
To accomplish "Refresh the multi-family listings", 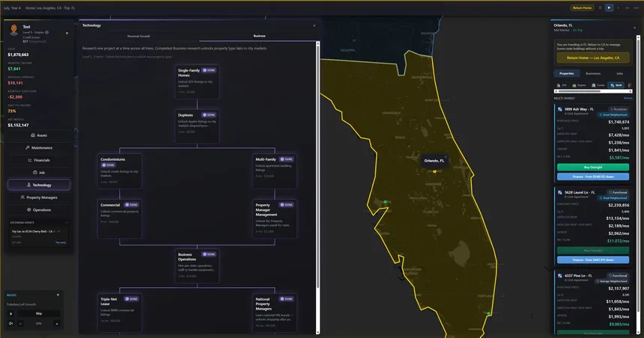I will tap(628, 99).
